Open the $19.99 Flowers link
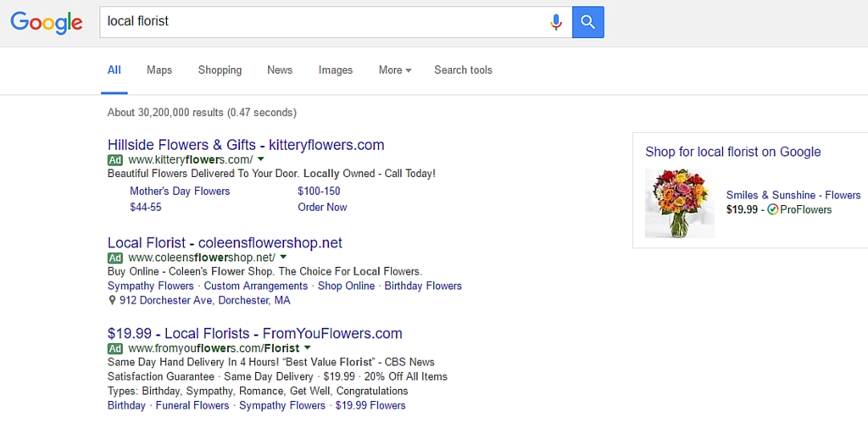Viewport: 868px width, 434px height. 370,406
